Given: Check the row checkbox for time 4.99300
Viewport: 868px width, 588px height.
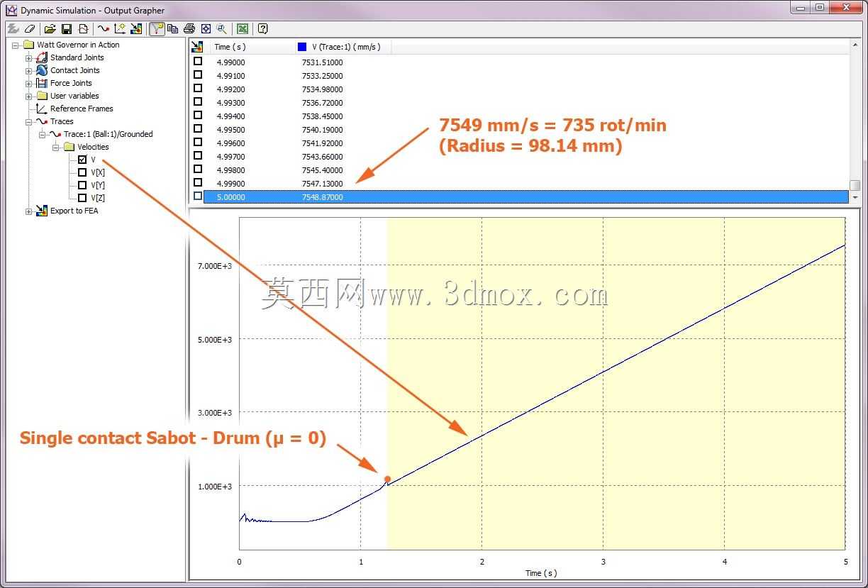Looking at the screenshot, I should coord(198,102).
